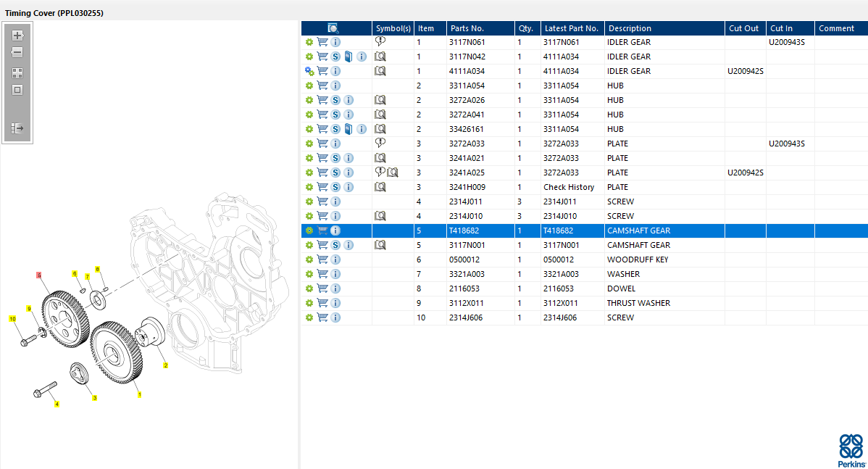
Task: Add part 3117N061 idler gear to cart
Action: click(x=322, y=42)
